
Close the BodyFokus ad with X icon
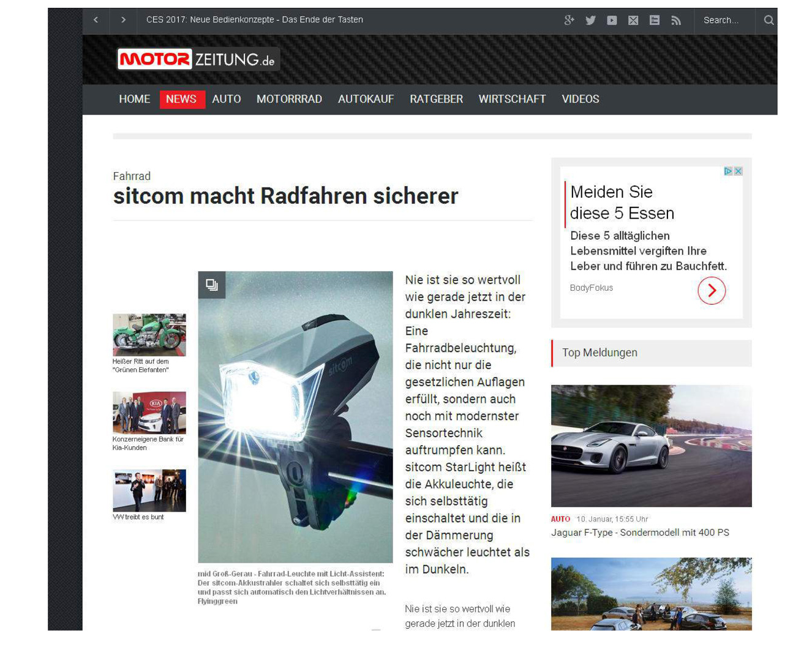click(x=739, y=171)
